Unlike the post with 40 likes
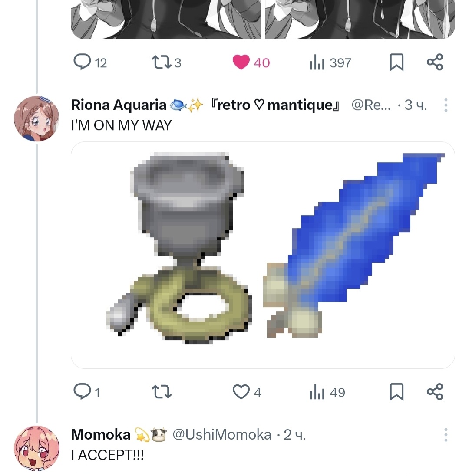Screen dimensions: 469x476 click(x=251, y=62)
